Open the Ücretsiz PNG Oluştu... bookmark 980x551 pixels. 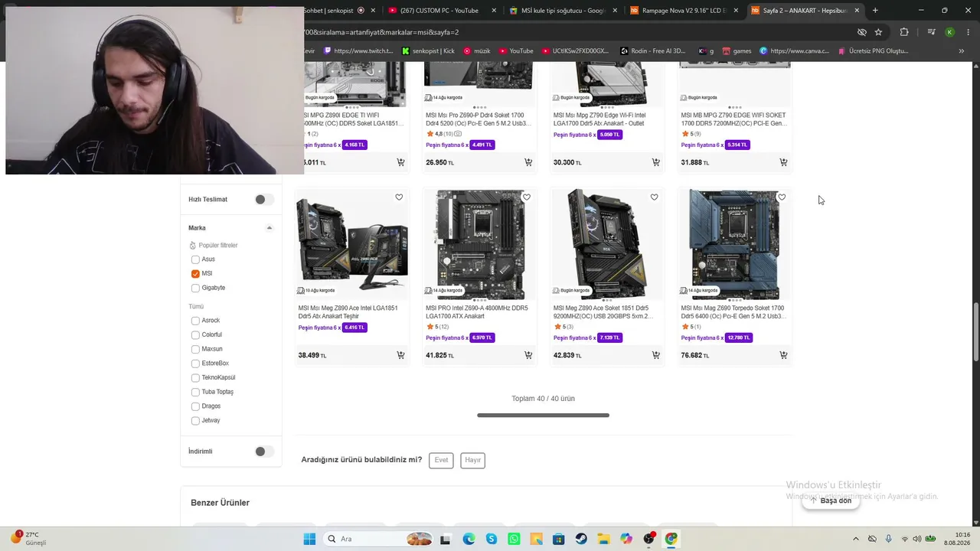(x=873, y=51)
